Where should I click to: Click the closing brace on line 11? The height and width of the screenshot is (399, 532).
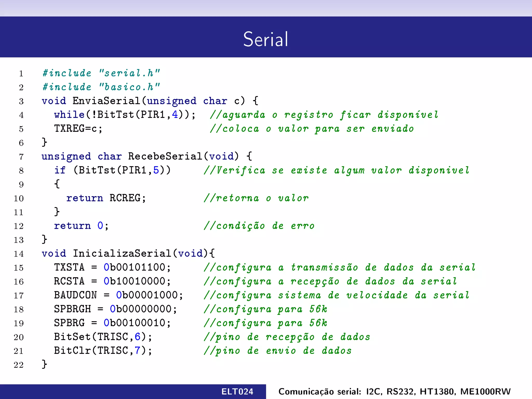point(57,211)
